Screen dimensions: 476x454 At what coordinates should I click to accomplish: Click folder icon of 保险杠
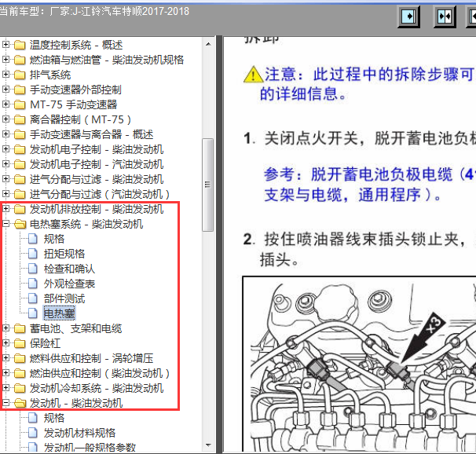click(x=20, y=343)
